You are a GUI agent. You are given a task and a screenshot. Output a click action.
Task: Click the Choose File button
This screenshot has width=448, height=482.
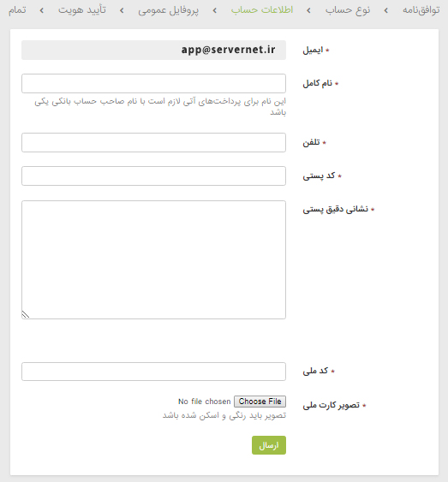click(x=260, y=402)
